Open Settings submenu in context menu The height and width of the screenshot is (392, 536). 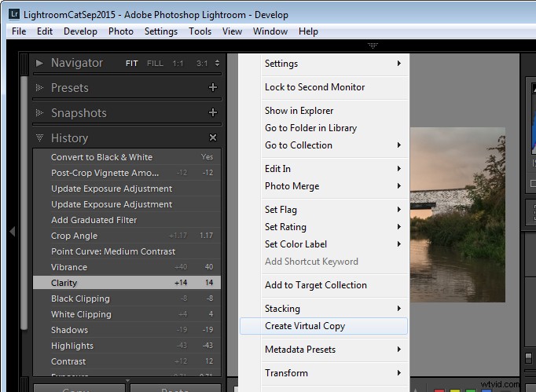point(324,64)
